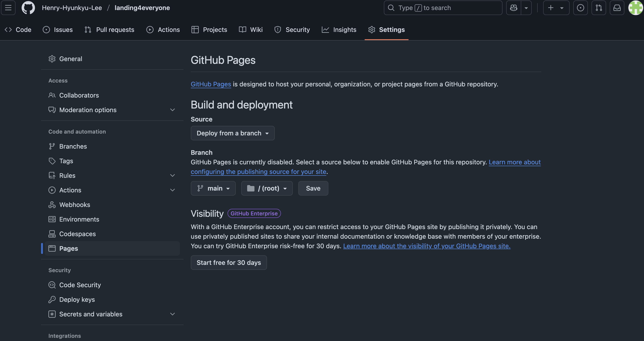Click the plus create-new icon

coord(550,8)
